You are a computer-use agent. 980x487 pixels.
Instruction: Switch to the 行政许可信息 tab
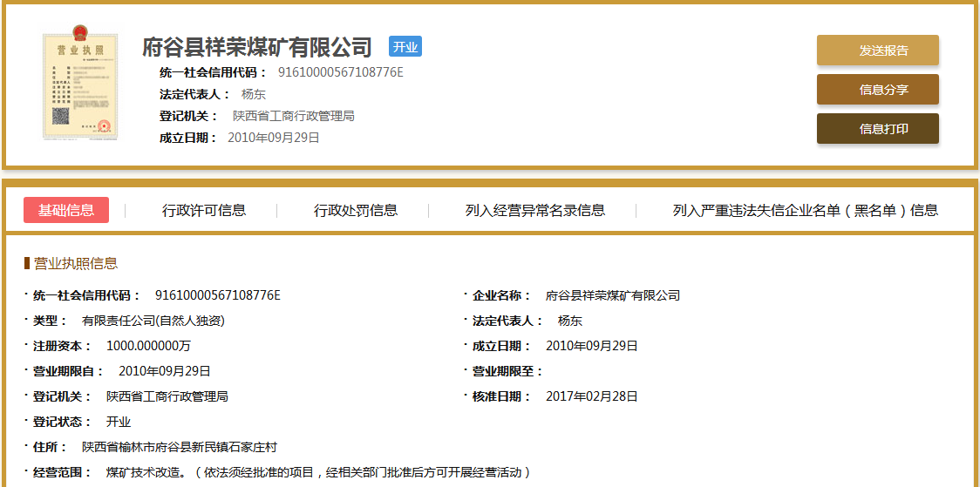(x=204, y=210)
